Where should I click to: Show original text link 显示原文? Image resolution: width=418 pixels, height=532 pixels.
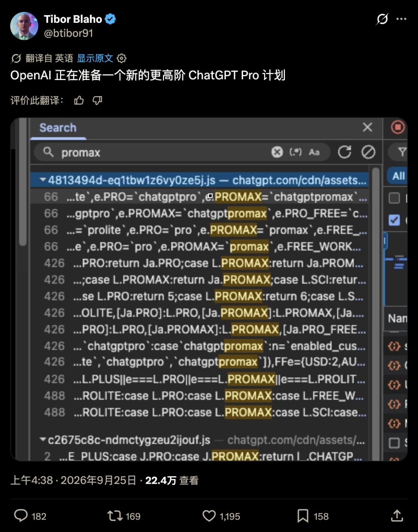coord(95,58)
